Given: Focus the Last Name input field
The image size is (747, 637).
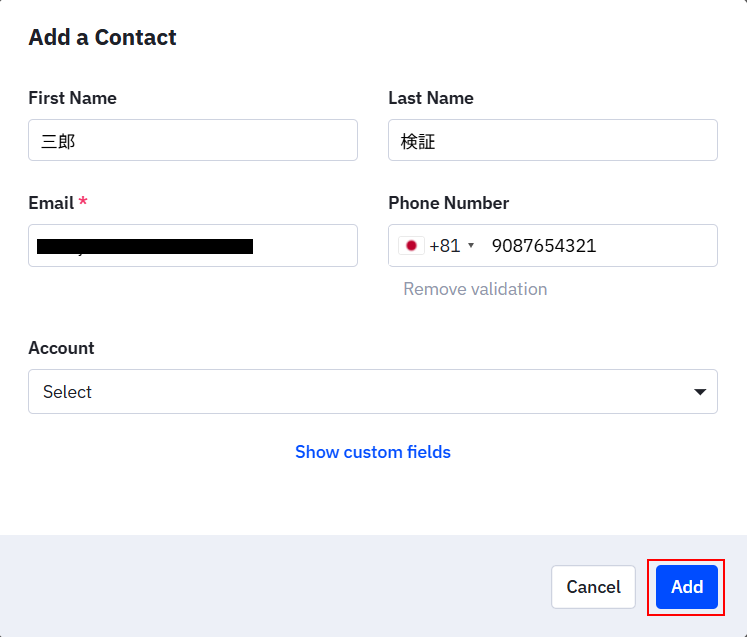Looking at the screenshot, I should click(553, 140).
